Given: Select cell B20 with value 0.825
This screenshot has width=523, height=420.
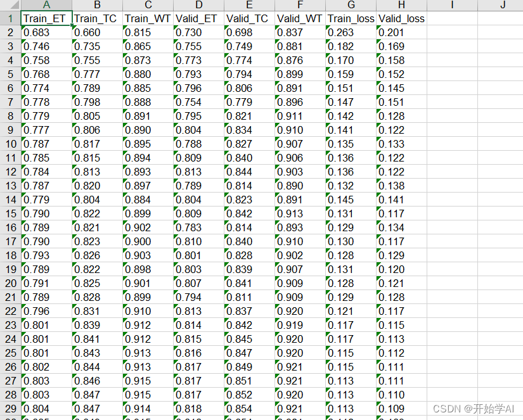Looking at the screenshot, I should 97,283.
